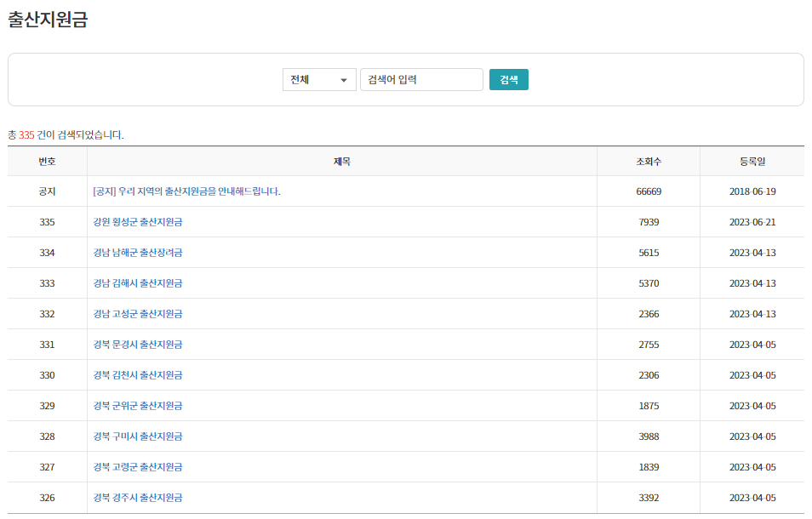The image size is (812, 519).
Task: Click row number 327
Action: click(47, 467)
